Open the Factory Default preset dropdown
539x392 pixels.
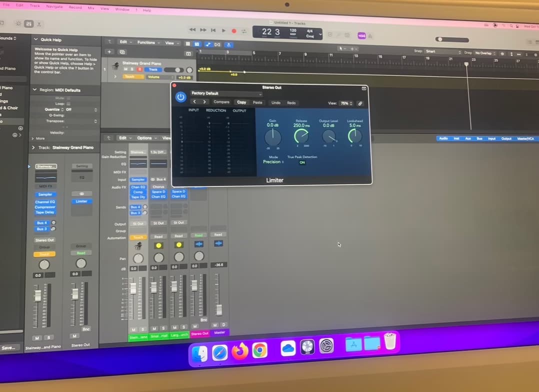pos(226,93)
